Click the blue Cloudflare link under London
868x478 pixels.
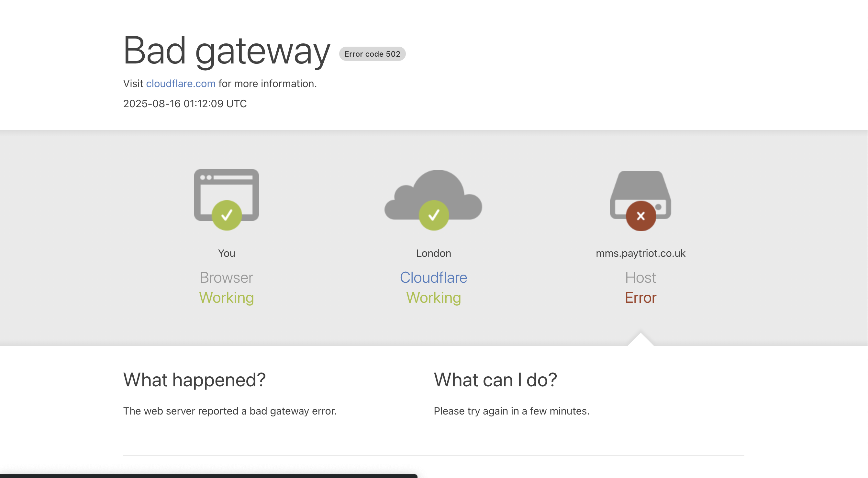pos(433,278)
